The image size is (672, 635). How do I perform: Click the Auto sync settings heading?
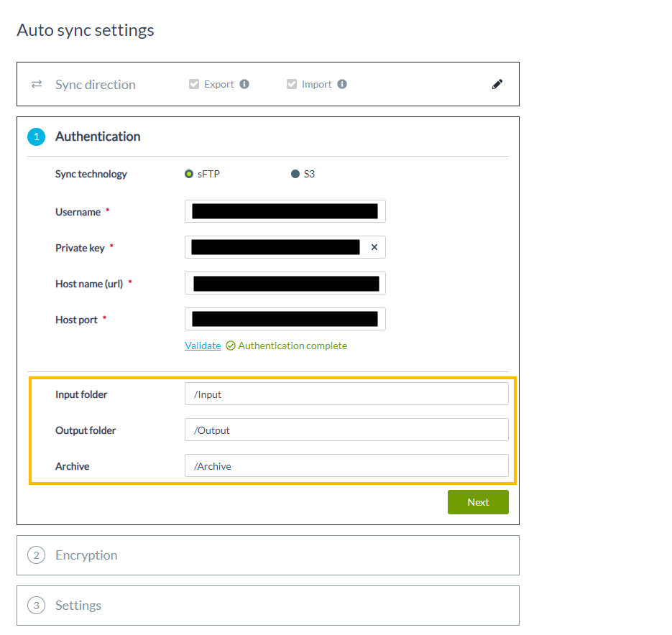[x=86, y=30]
